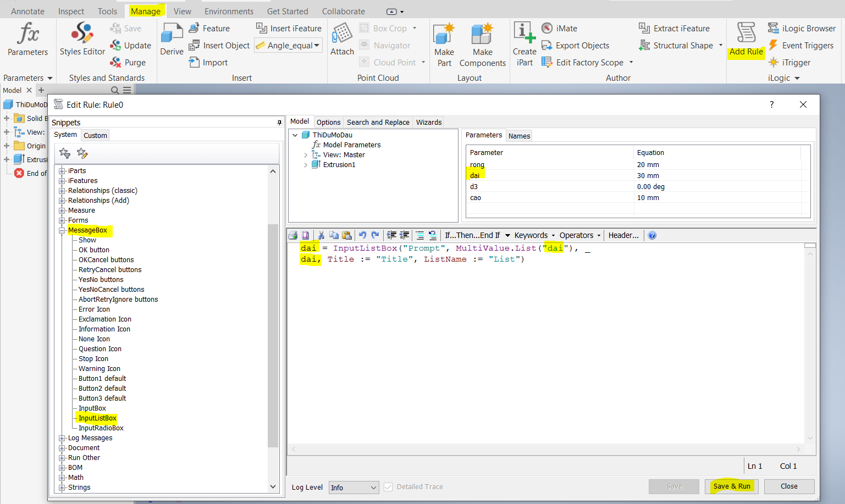
Task: Switch to the Search and Replace tab
Action: 378,123
